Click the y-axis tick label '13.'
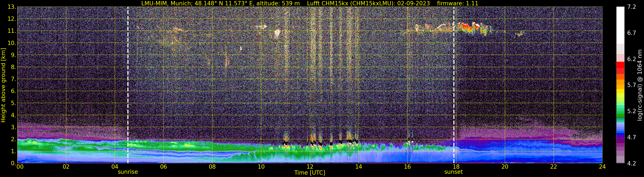Viewport: 644px width, 177px height. click(12, 7)
